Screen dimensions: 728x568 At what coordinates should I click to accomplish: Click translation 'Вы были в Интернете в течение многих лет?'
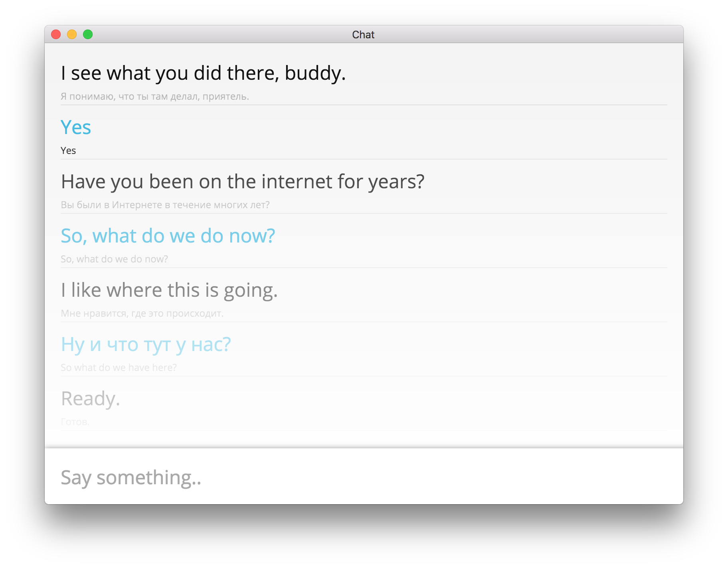tap(165, 205)
